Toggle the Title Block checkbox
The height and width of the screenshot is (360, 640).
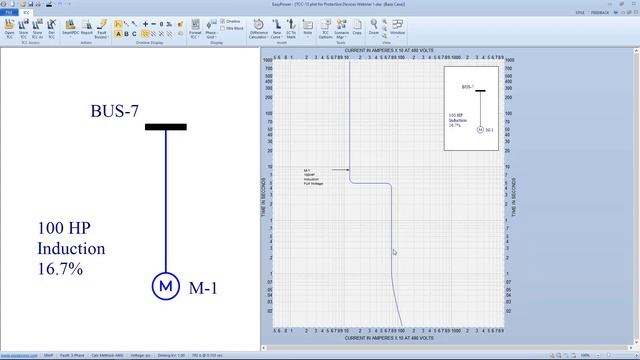[x=231, y=28]
